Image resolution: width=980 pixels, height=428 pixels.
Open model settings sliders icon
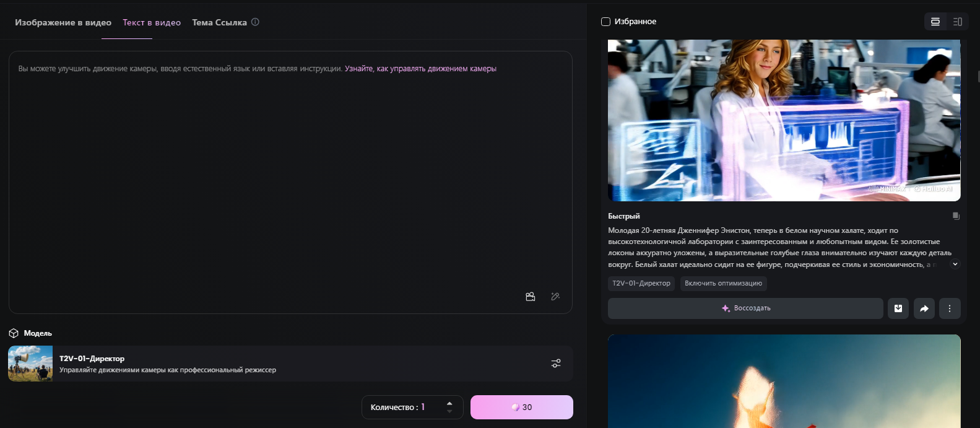[556, 364]
